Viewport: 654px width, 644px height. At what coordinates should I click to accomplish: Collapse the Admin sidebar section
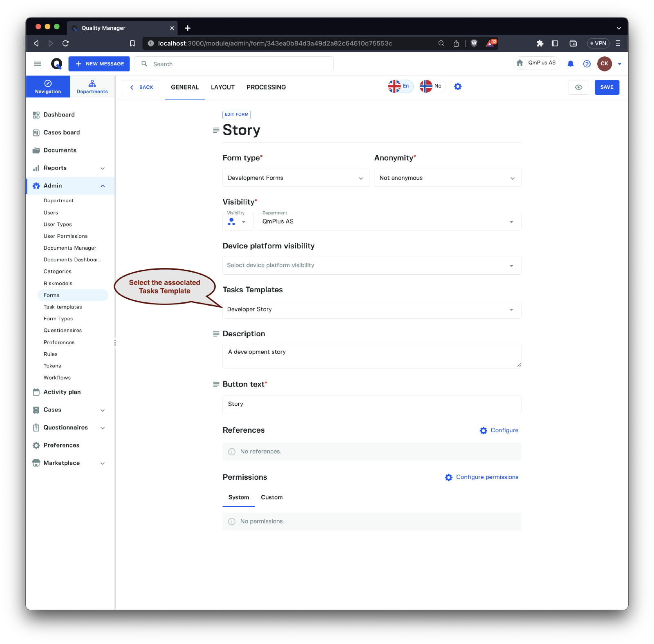pos(103,186)
